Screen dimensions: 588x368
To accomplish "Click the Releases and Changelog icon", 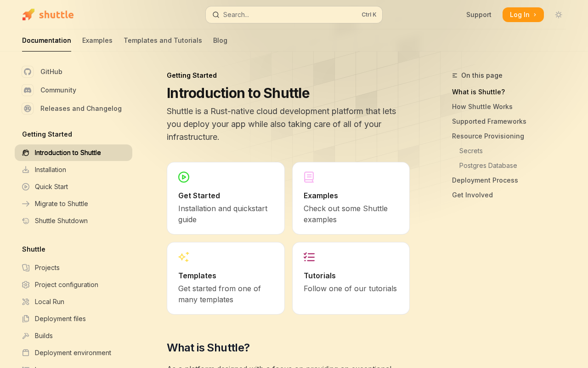I will click(28, 109).
